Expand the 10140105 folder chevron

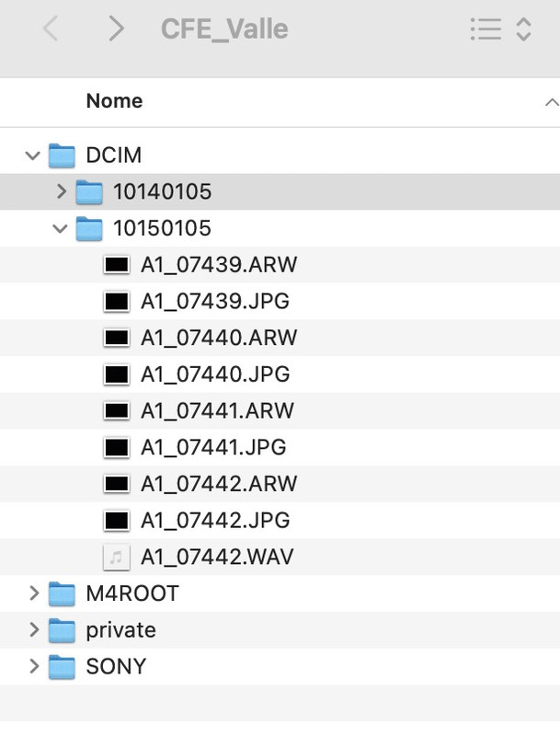click(x=61, y=191)
